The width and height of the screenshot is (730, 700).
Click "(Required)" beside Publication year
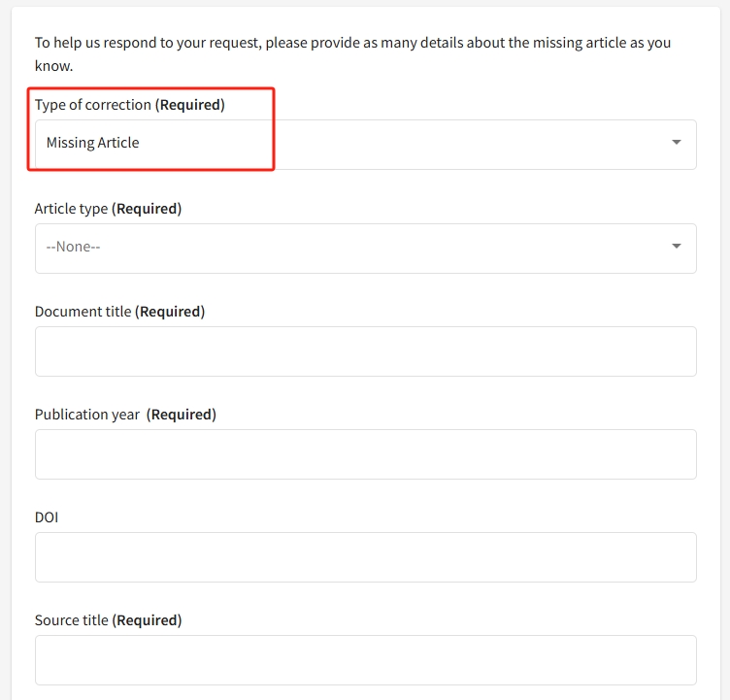pyautogui.click(x=182, y=415)
